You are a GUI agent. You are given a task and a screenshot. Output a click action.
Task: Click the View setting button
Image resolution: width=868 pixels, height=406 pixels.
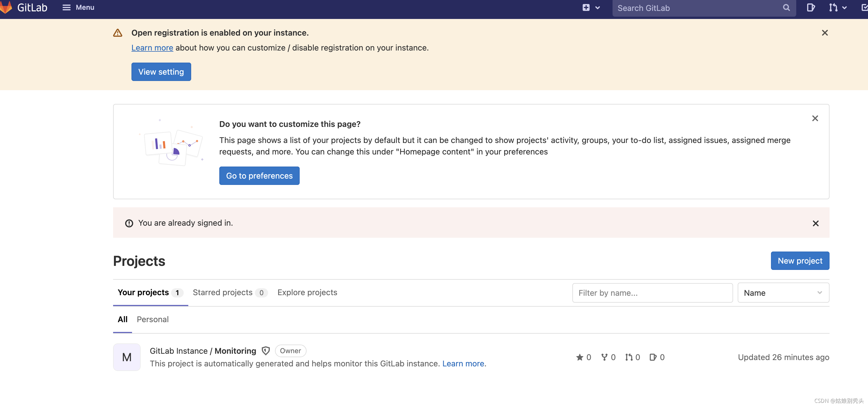click(161, 72)
